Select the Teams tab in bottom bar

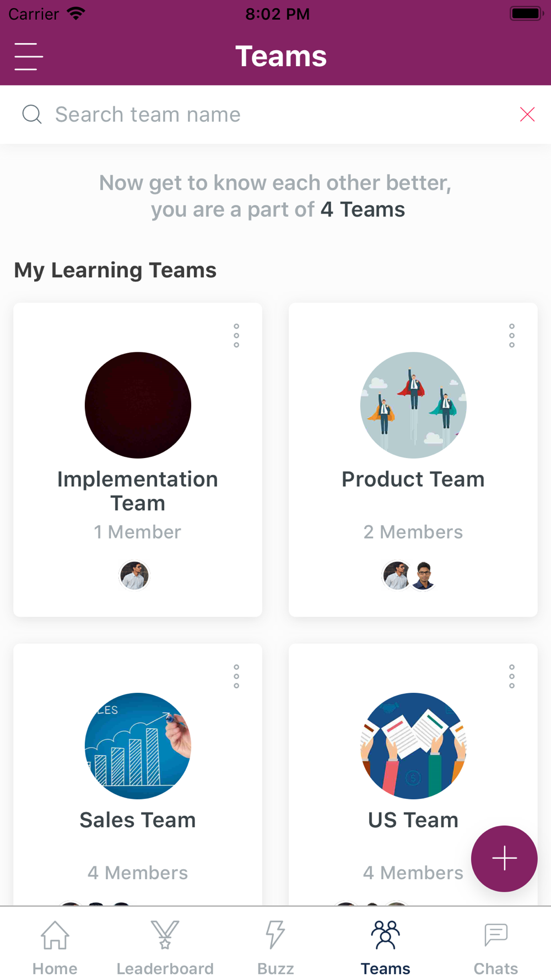click(386, 947)
